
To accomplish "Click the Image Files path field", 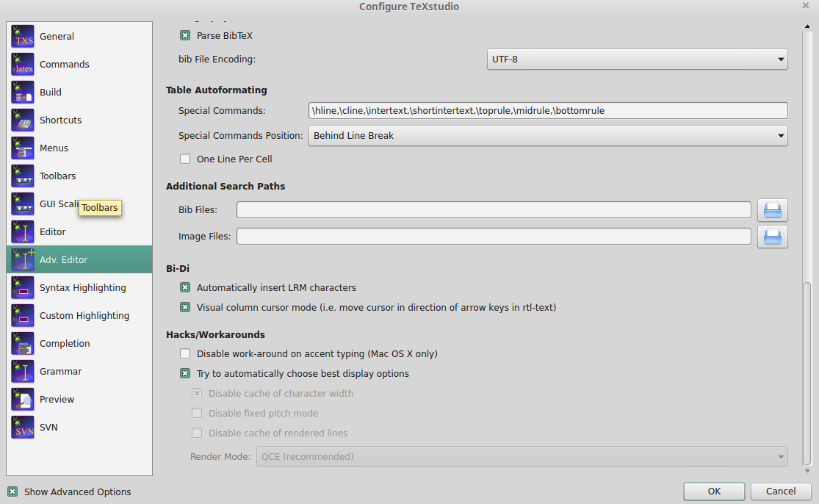I will click(x=494, y=237).
